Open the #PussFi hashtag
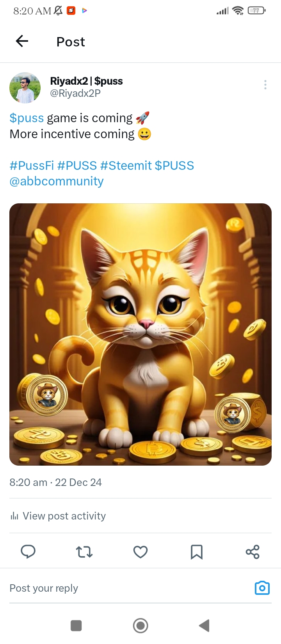This screenshot has height=644, width=281. pyautogui.click(x=32, y=165)
